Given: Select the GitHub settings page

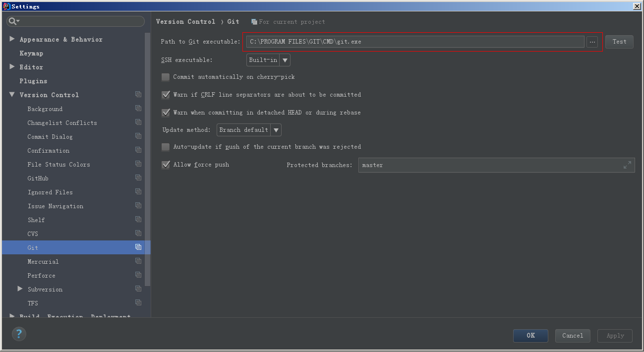Looking at the screenshot, I should (38, 178).
